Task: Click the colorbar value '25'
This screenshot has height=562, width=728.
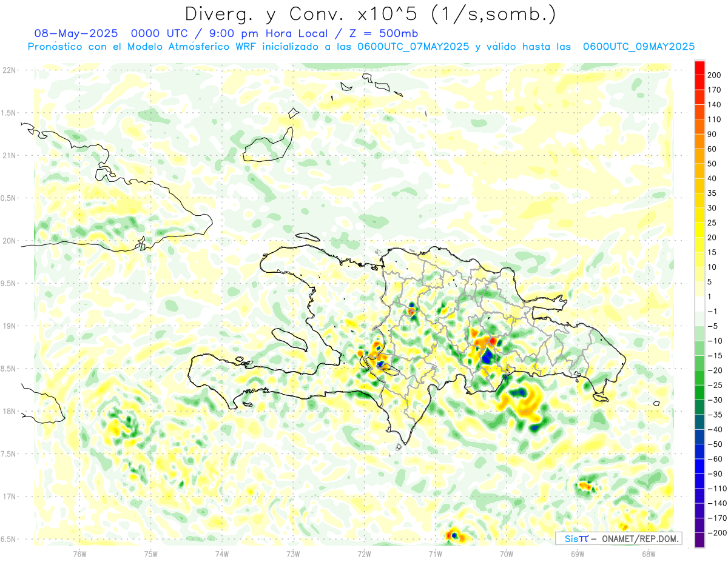Action: click(x=712, y=222)
